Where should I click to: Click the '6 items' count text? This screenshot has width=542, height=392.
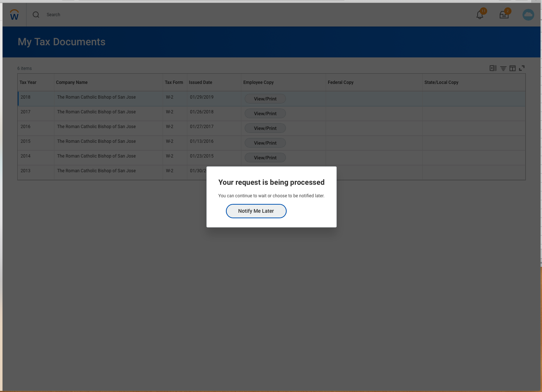point(25,68)
